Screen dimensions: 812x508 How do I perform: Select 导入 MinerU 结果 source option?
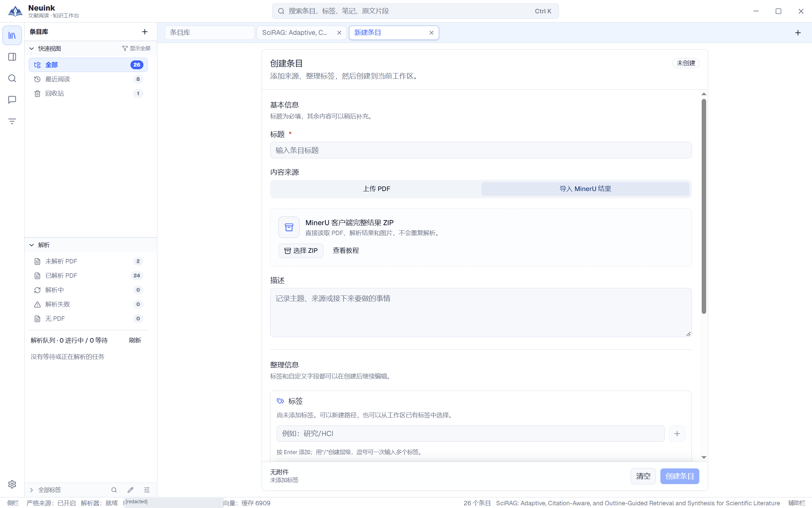pyautogui.click(x=585, y=189)
